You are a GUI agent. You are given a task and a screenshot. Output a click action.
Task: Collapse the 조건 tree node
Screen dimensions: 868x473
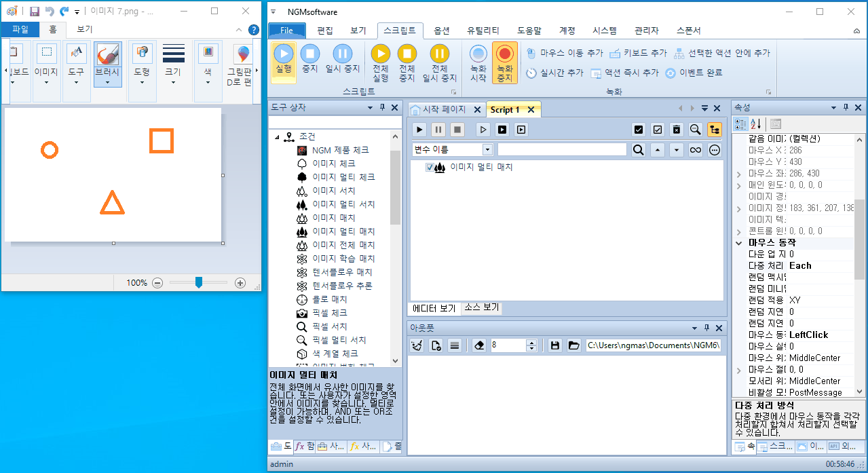278,137
